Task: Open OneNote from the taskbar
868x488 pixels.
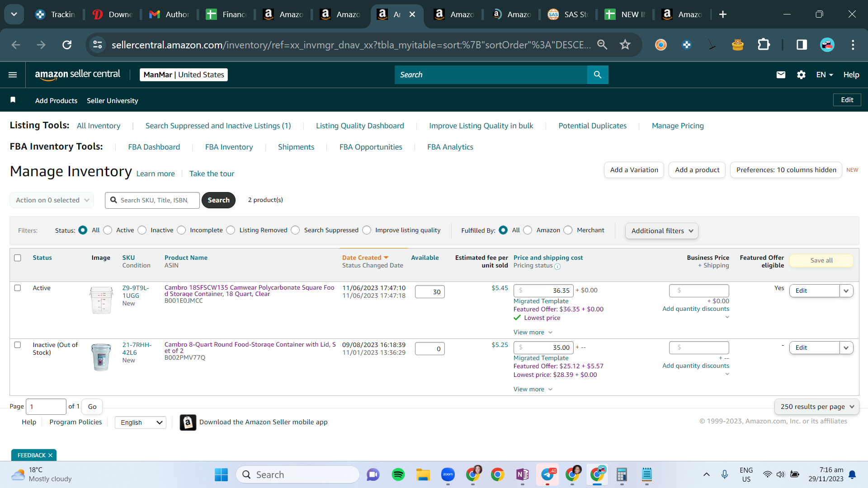Action: (523, 474)
